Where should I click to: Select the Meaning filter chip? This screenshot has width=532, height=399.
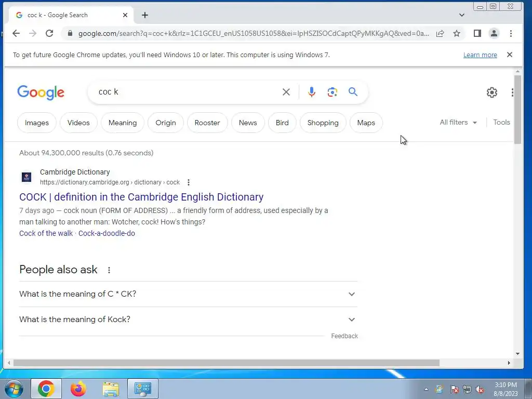point(123,123)
